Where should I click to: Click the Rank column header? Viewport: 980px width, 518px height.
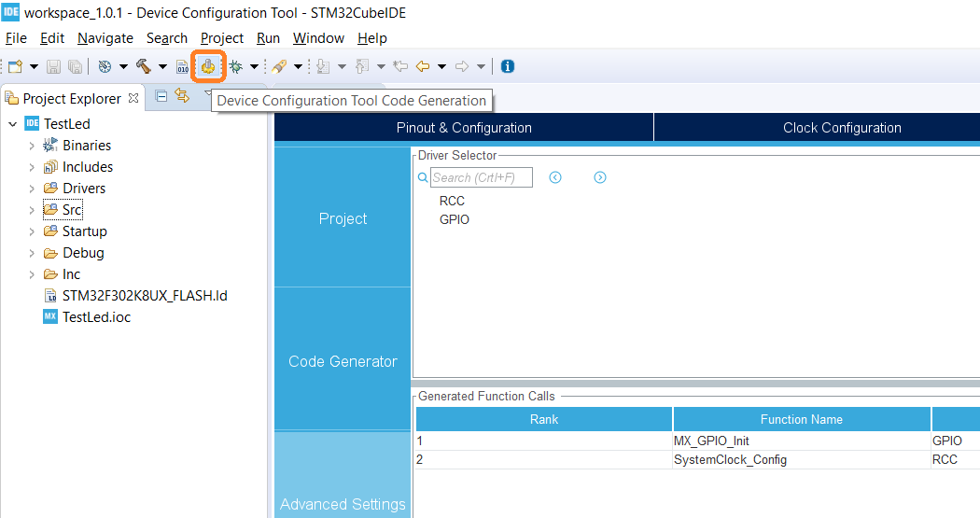tap(544, 419)
